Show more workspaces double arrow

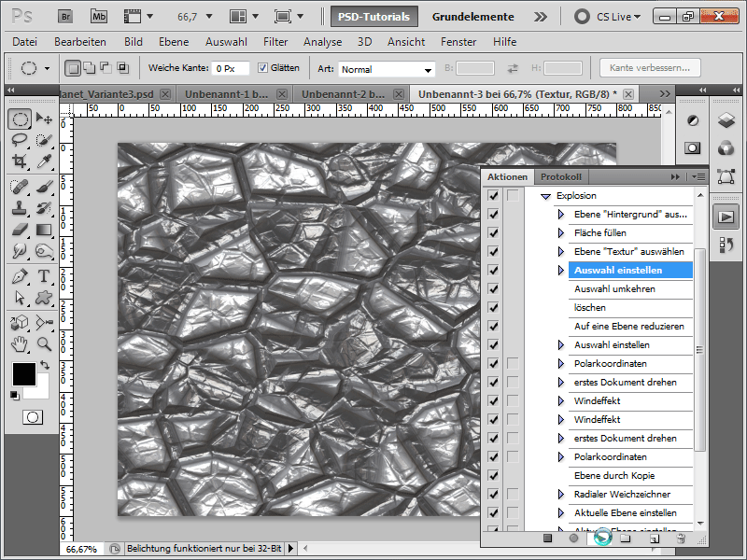point(541,17)
